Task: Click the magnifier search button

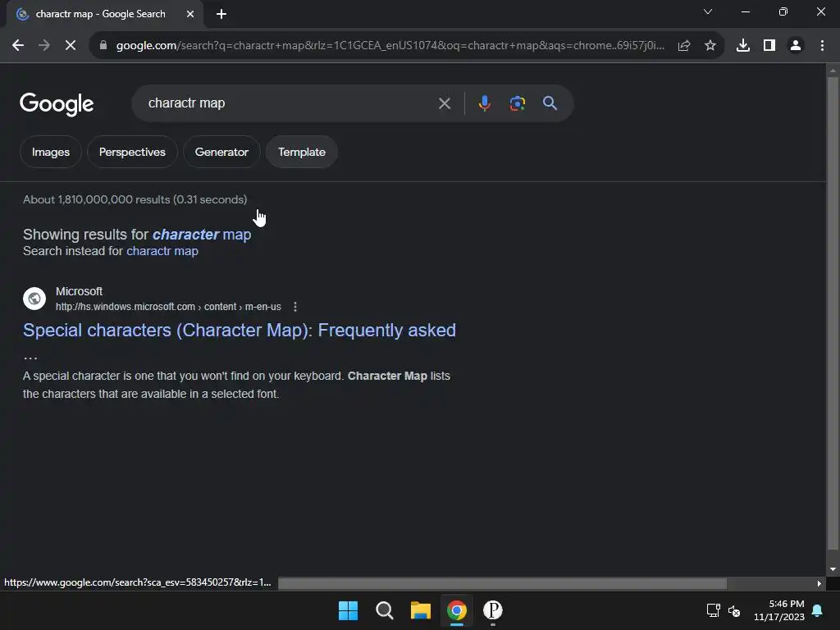Action: click(x=550, y=103)
